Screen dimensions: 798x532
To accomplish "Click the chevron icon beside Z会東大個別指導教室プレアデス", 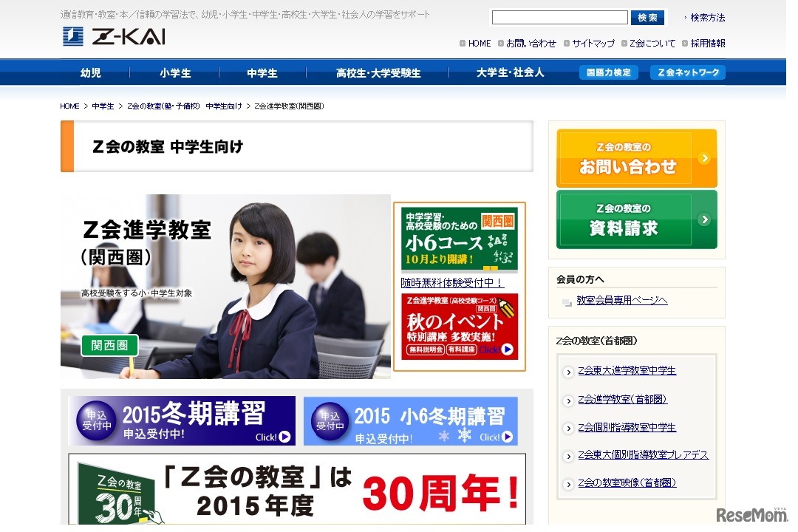I will click(568, 457).
